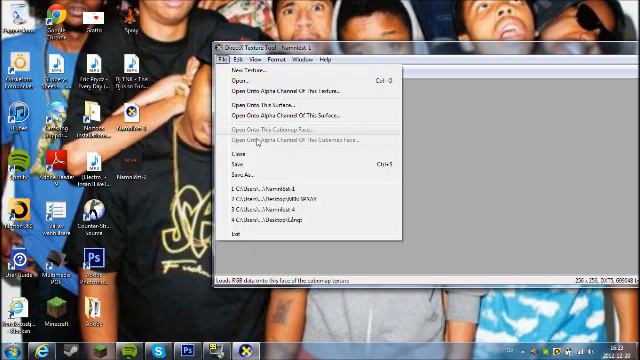Open the Edit menu
Image resolution: width=640 pixels, height=360 pixels.
238,60
